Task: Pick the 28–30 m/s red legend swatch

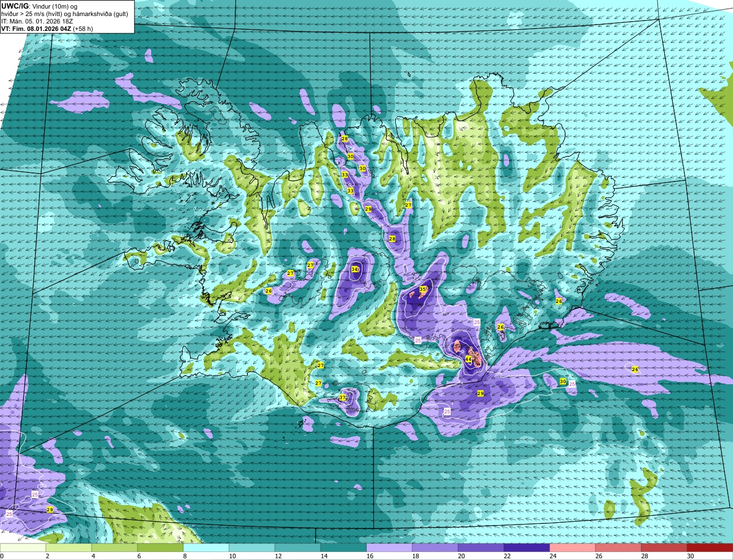Action: pyautogui.click(x=664, y=548)
